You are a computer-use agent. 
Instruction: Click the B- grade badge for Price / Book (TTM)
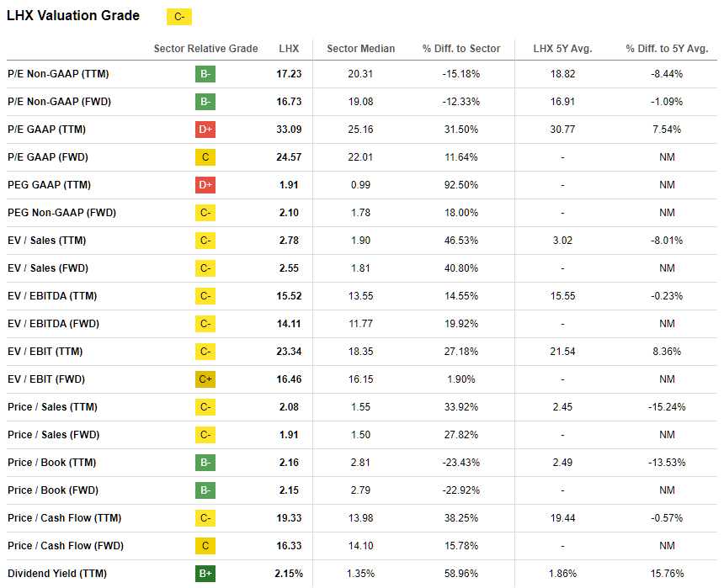[x=205, y=463]
